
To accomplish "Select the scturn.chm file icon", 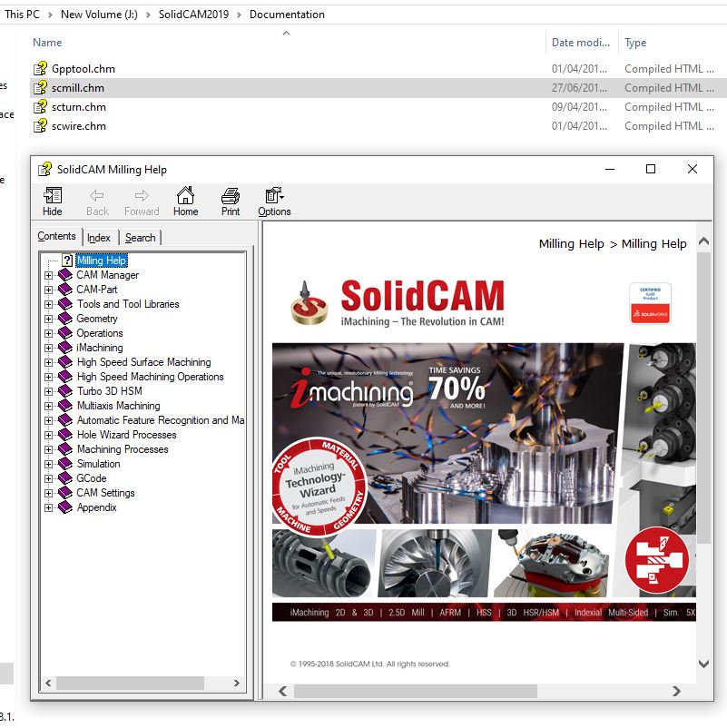I will click(40, 107).
